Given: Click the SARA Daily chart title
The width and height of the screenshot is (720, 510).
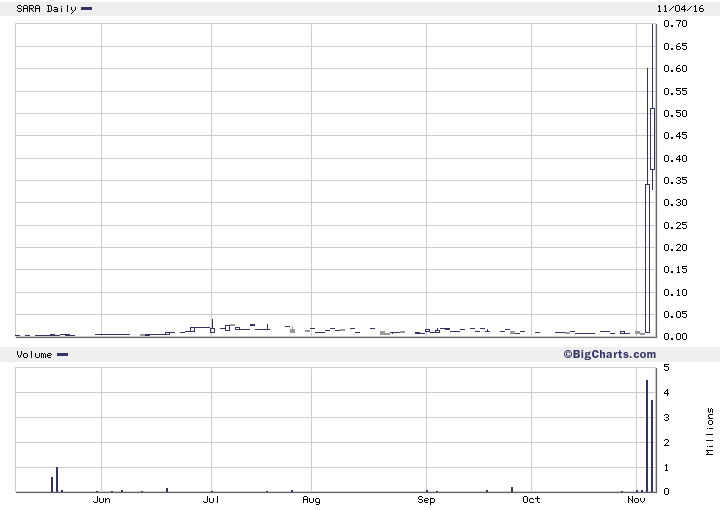Looking at the screenshot, I should tap(46, 9).
